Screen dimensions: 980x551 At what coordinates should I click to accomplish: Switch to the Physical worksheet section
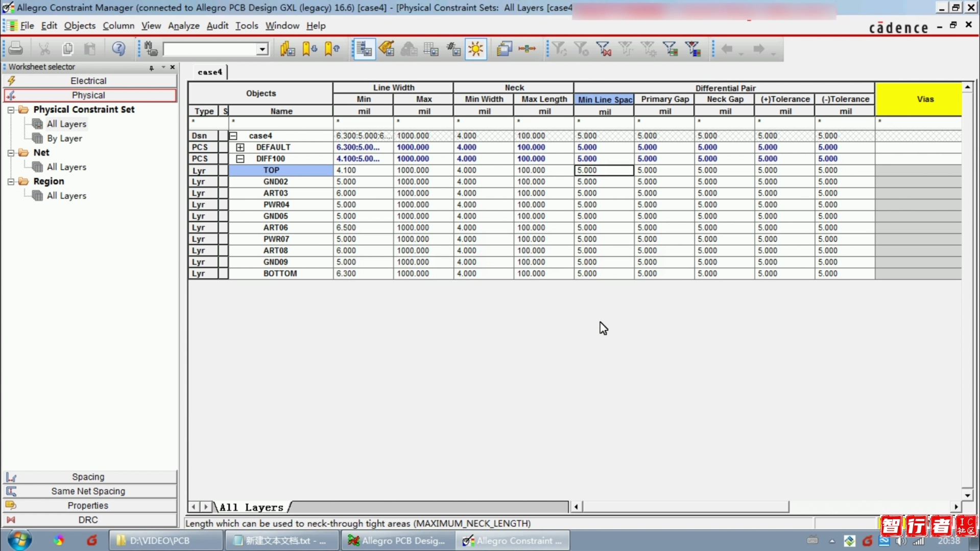pyautogui.click(x=89, y=95)
